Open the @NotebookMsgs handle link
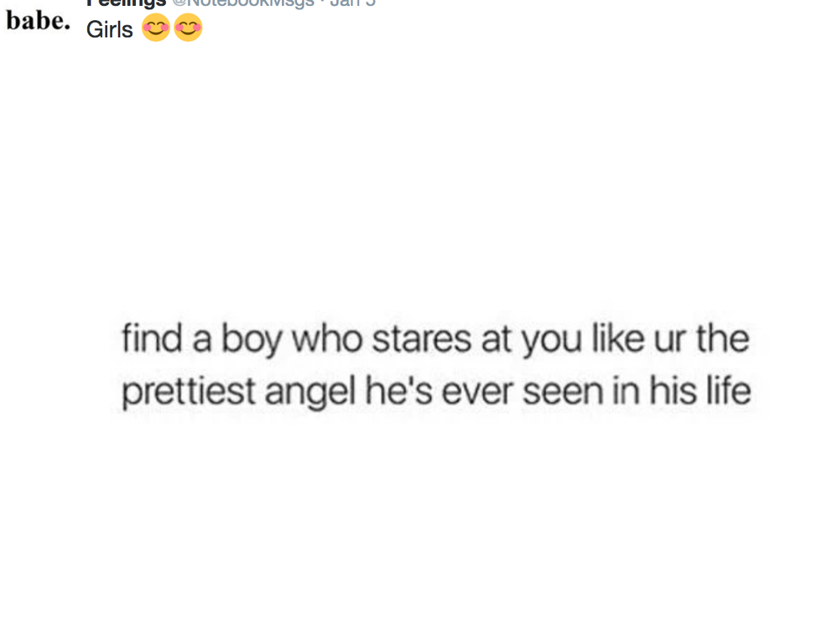 coord(243,3)
